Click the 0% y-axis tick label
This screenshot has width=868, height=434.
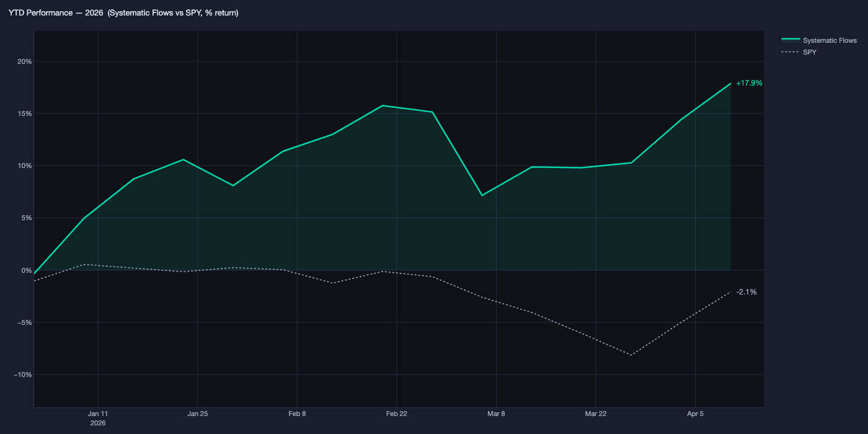(26, 270)
